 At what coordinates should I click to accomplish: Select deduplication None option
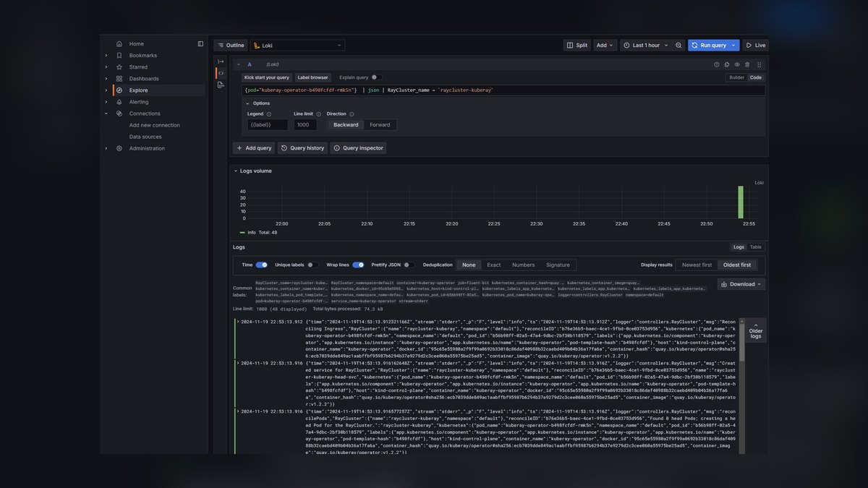[x=469, y=265]
